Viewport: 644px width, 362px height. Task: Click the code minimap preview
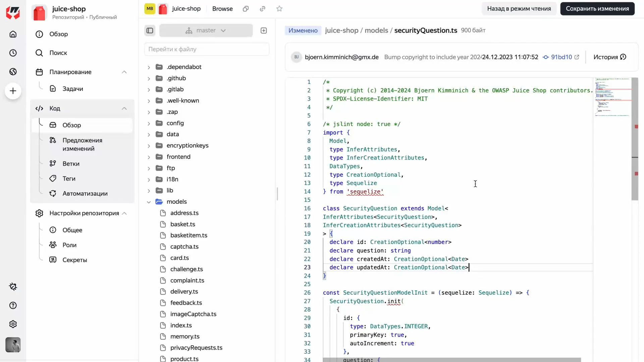(x=612, y=97)
